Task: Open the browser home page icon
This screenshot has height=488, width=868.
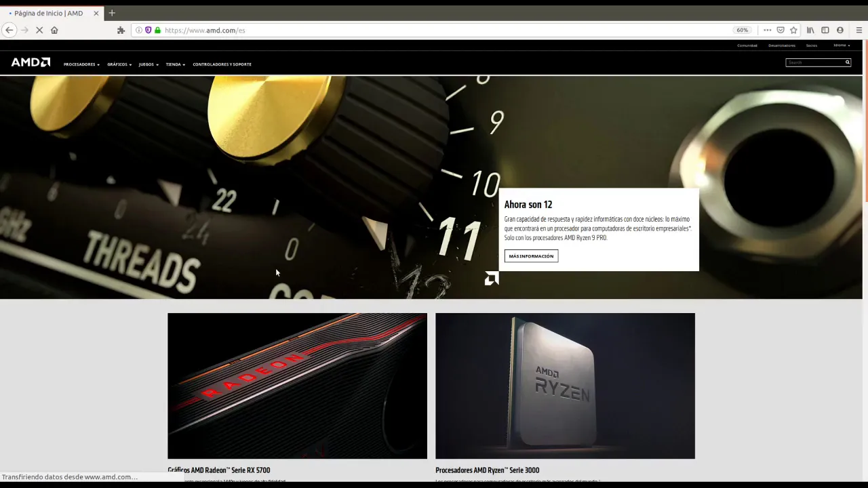Action: (54, 30)
